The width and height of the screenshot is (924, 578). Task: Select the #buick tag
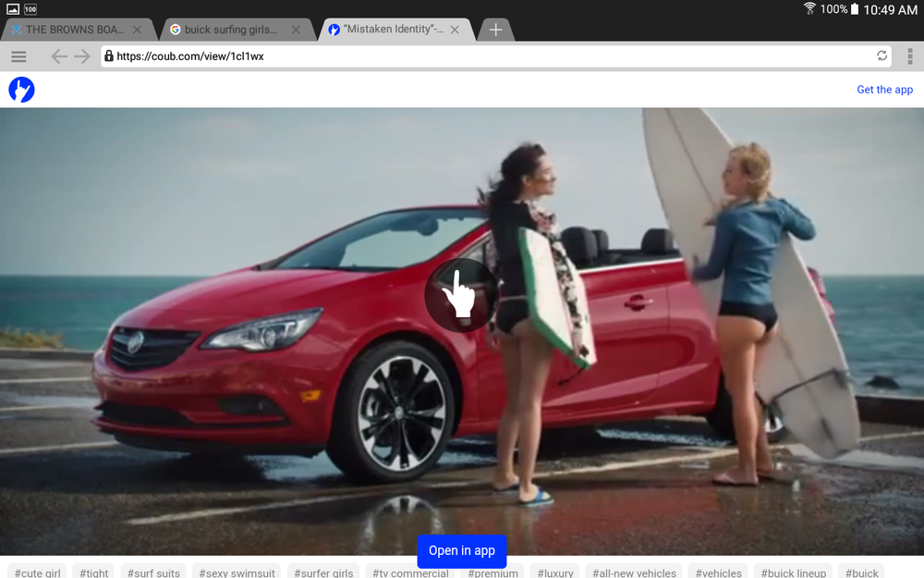point(861,572)
